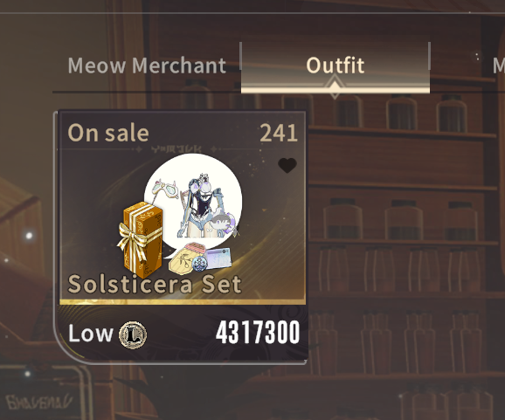The width and height of the screenshot is (505, 420).
Task: Click the round blue medallion icon
Action: coord(200,264)
